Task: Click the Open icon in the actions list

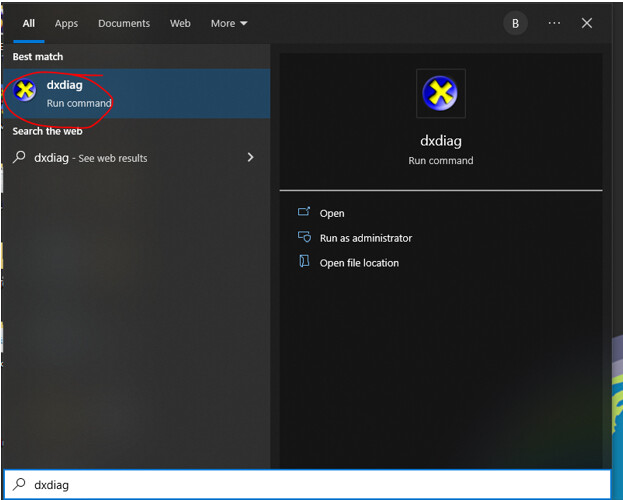Action: pyautogui.click(x=304, y=212)
